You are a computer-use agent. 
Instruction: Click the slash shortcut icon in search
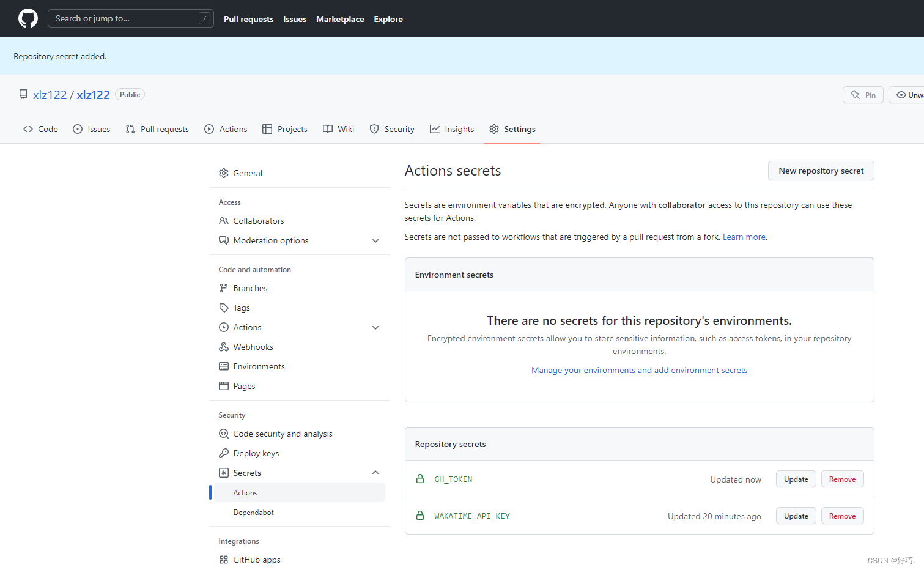click(204, 18)
